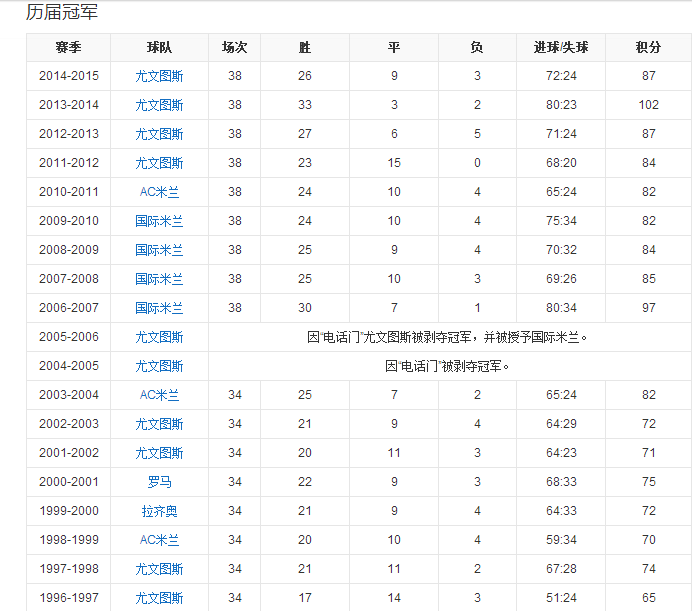Select the 2005-2006 season cell
The height and width of the screenshot is (611, 692).
pos(68,337)
